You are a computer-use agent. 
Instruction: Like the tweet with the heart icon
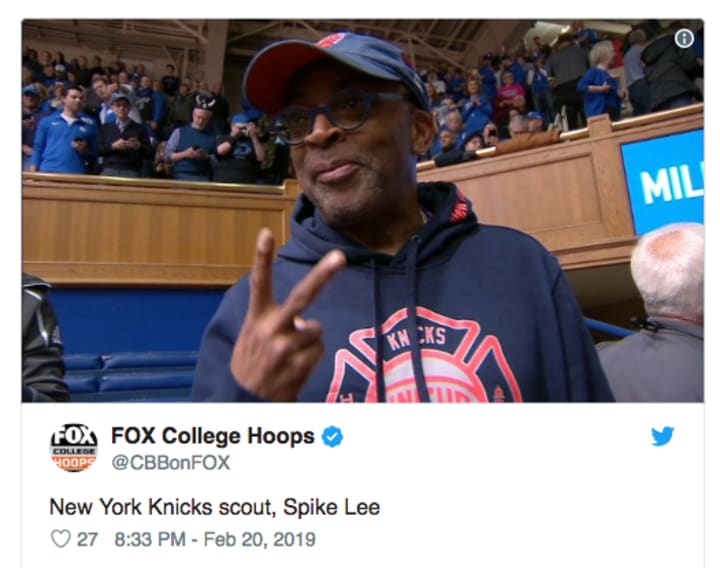point(61,539)
